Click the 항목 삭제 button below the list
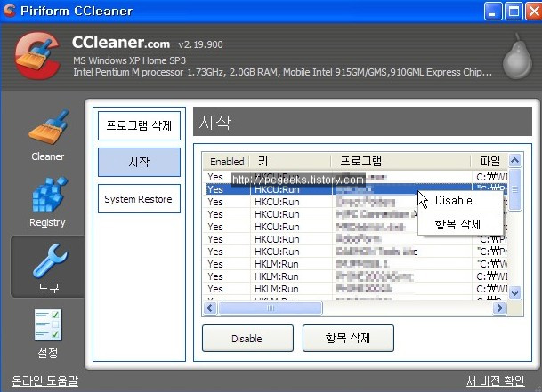The width and height of the screenshot is (542, 392). pos(348,339)
